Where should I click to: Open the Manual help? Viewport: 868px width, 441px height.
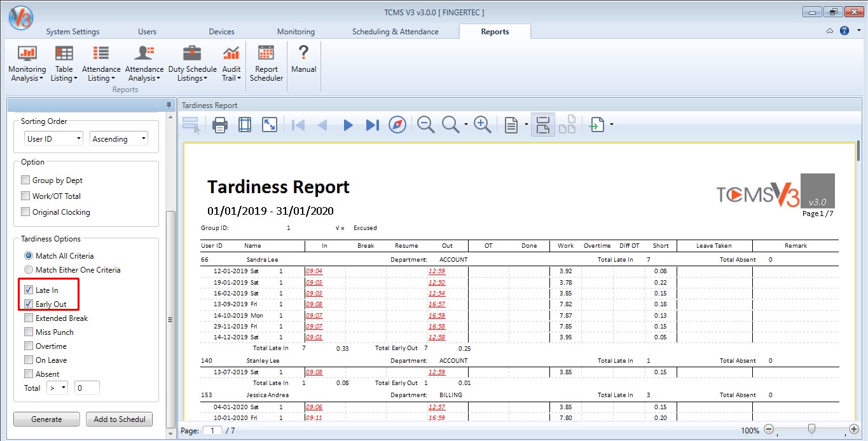point(304,59)
